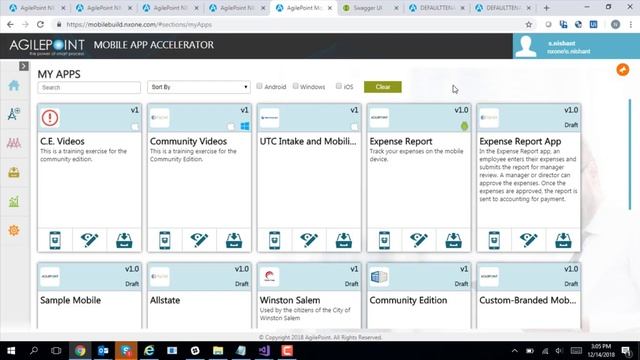The height and width of the screenshot is (360, 640).
Task: Enable the Windows filter checkbox
Action: click(296, 86)
